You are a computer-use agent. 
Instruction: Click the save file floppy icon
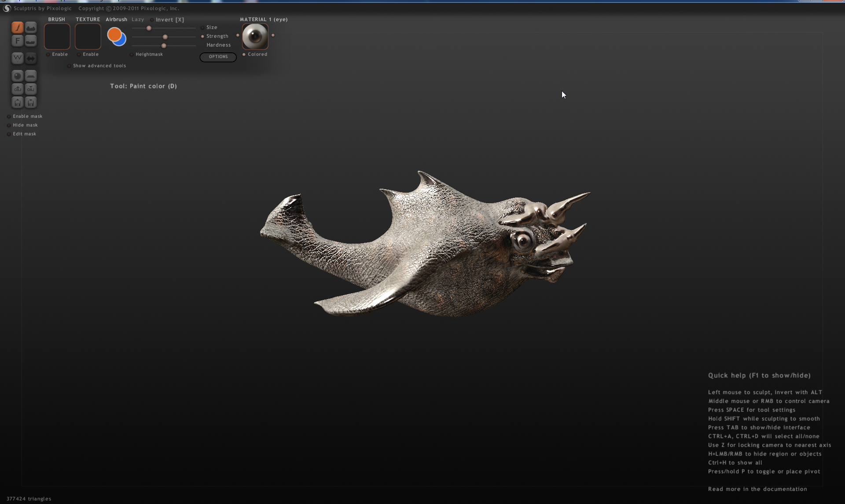30,102
